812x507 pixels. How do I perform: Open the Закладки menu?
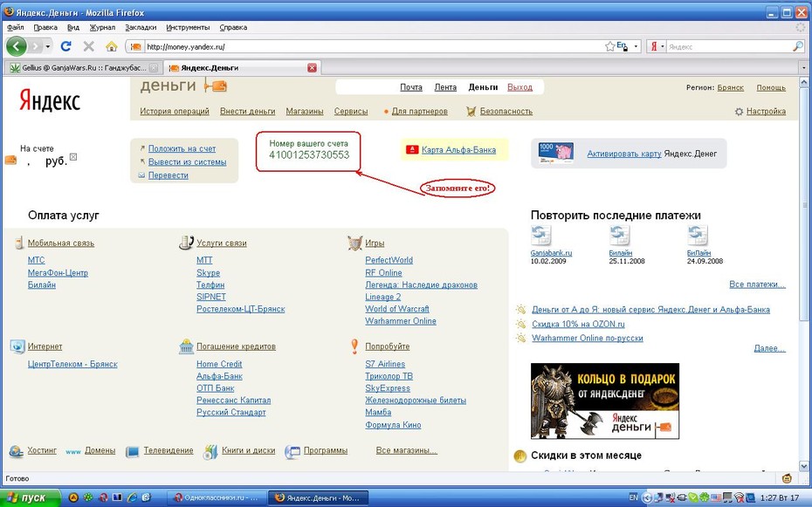coord(141,27)
